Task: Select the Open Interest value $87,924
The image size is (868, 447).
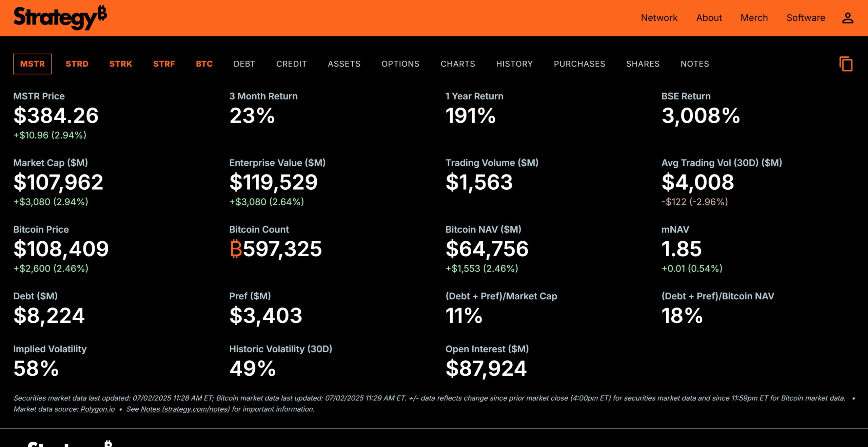Action: tap(486, 369)
